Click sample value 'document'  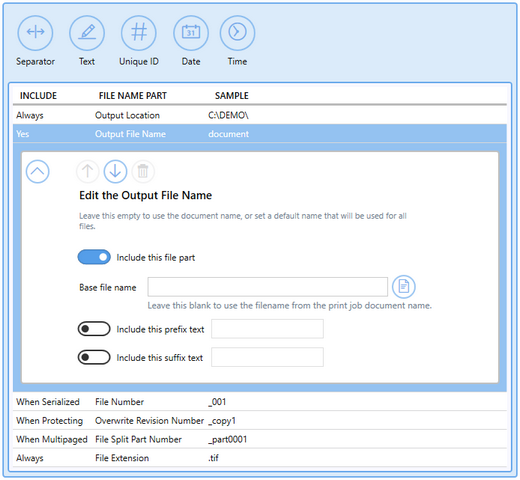[228, 134]
